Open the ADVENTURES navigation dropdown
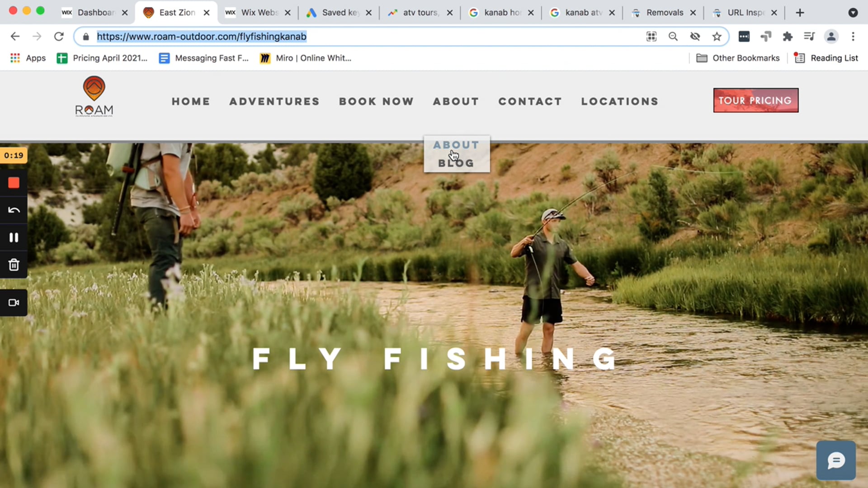Screen dimensions: 868x488 274,101
